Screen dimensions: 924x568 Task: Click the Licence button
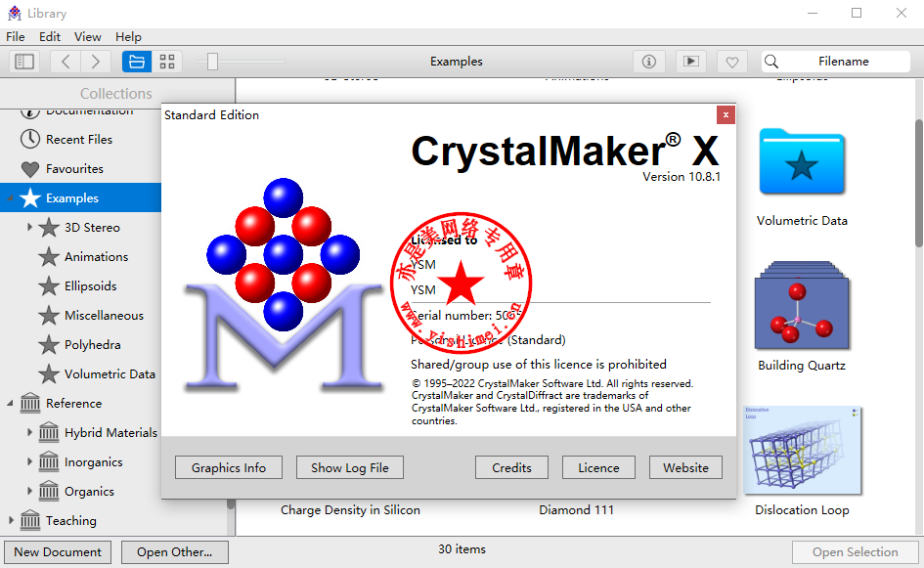[x=598, y=468]
